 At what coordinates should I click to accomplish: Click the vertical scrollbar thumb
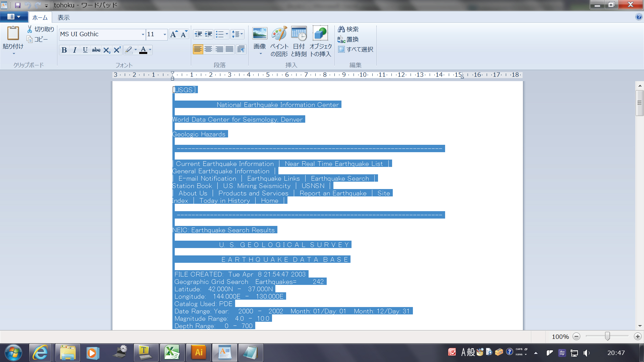pyautogui.click(x=640, y=103)
